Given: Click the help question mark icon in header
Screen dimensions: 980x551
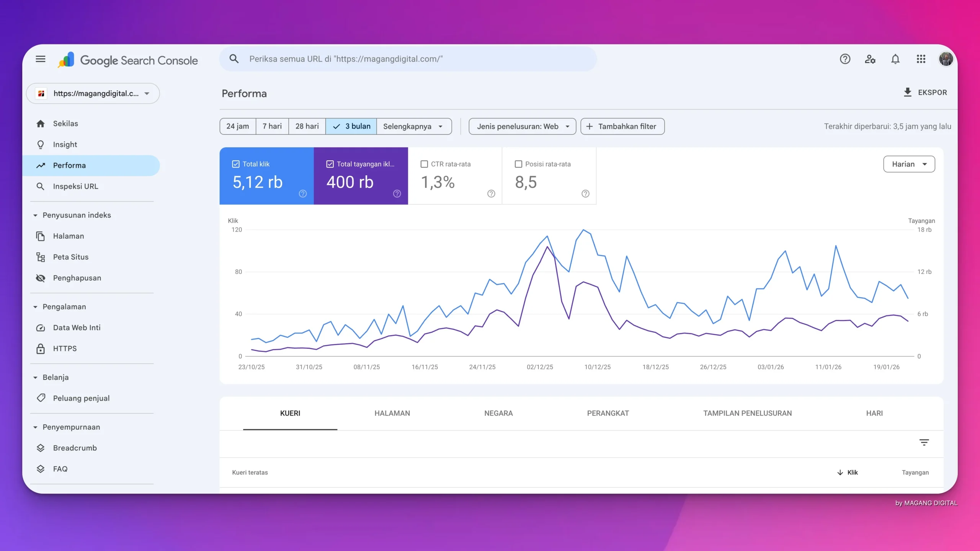Looking at the screenshot, I should coord(845,59).
